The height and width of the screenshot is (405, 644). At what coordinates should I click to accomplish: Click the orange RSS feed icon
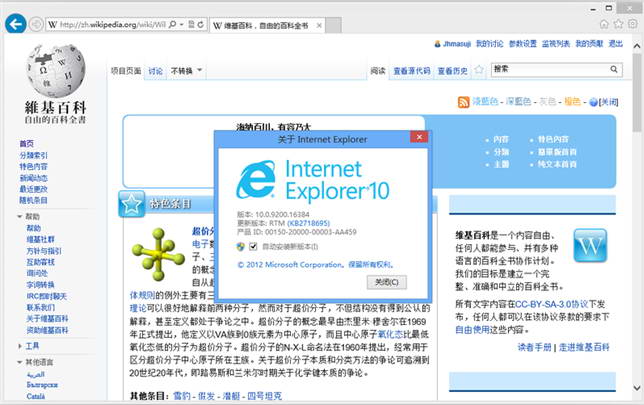[463, 102]
